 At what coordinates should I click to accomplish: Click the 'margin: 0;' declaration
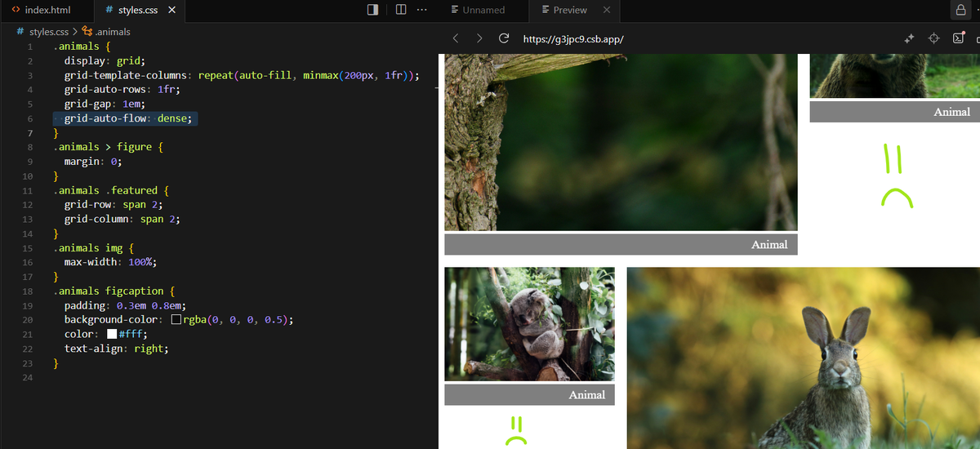click(x=93, y=162)
